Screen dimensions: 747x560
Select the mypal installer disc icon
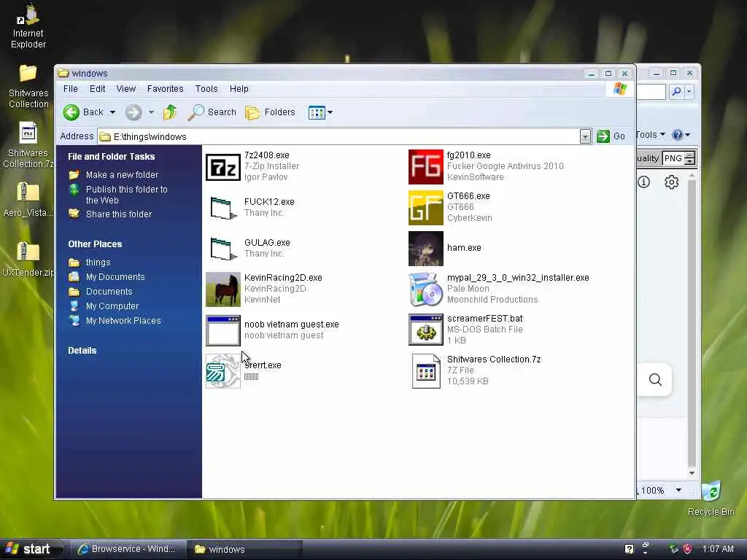(426, 289)
